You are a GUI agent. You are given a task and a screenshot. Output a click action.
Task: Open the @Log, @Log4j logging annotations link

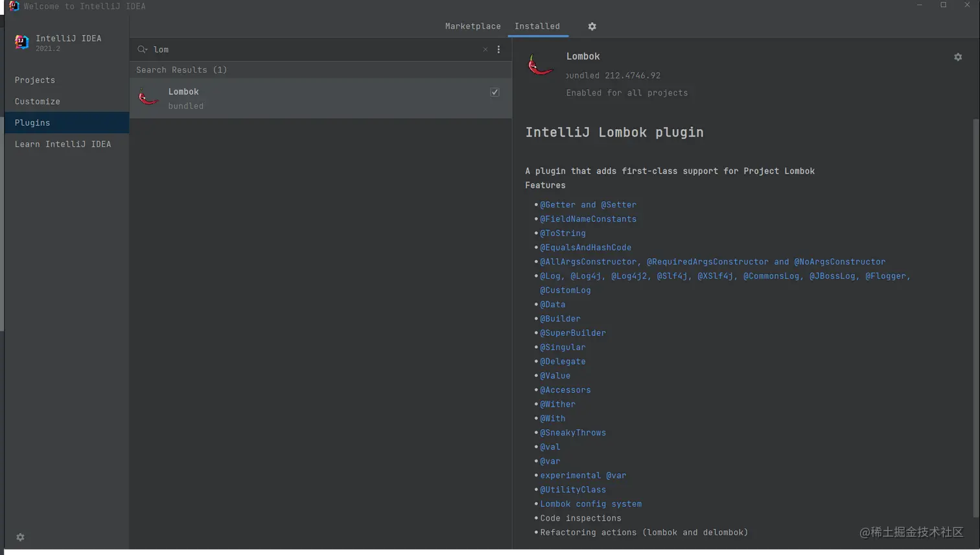[725, 283]
